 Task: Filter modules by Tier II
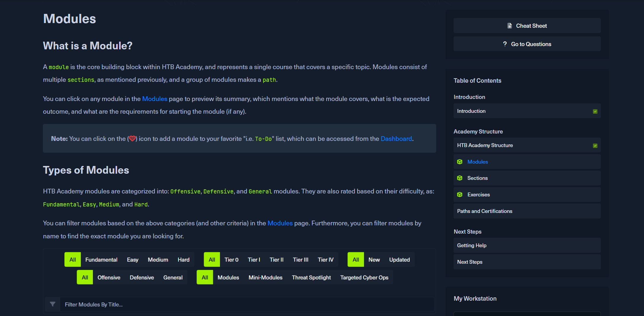click(x=276, y=260)
